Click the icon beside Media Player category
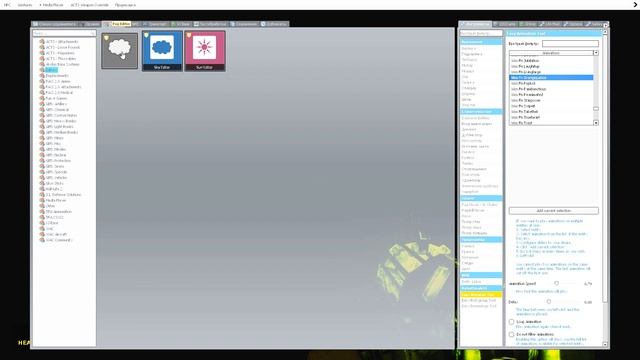Viewport: 640px width, 360px height. tap(42, 200)
